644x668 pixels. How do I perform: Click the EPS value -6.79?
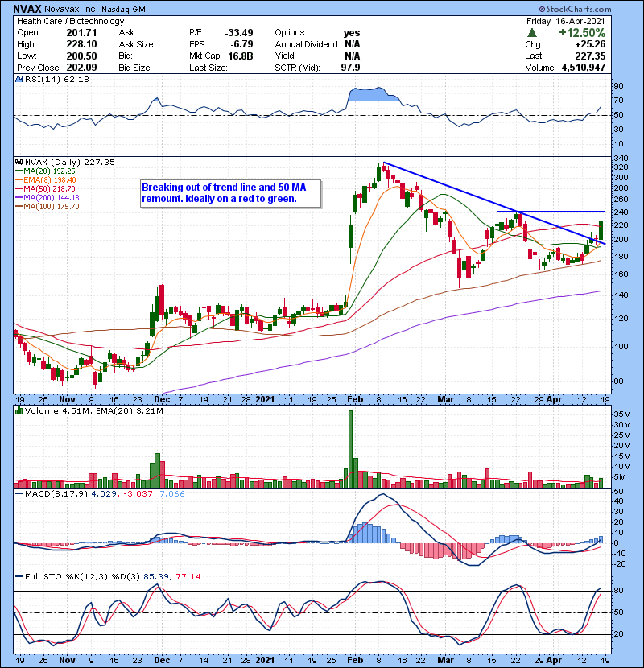tap(242, 44)
